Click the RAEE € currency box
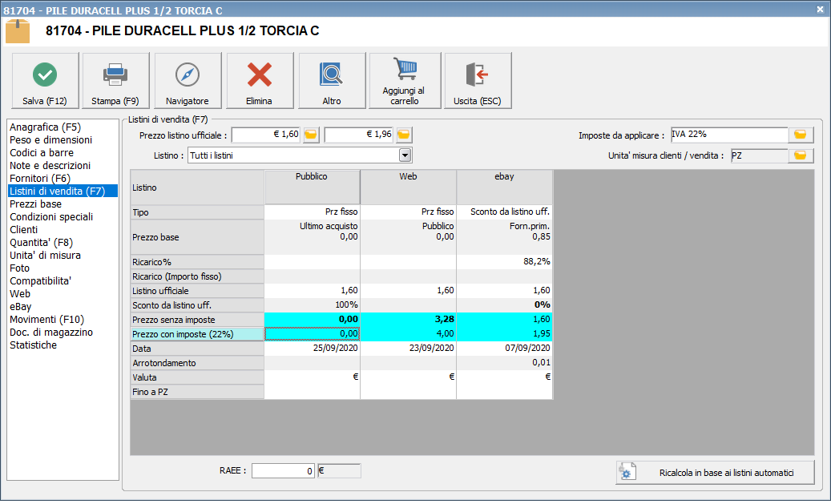Viewport: 831px width, 504px height. (339, 470)
